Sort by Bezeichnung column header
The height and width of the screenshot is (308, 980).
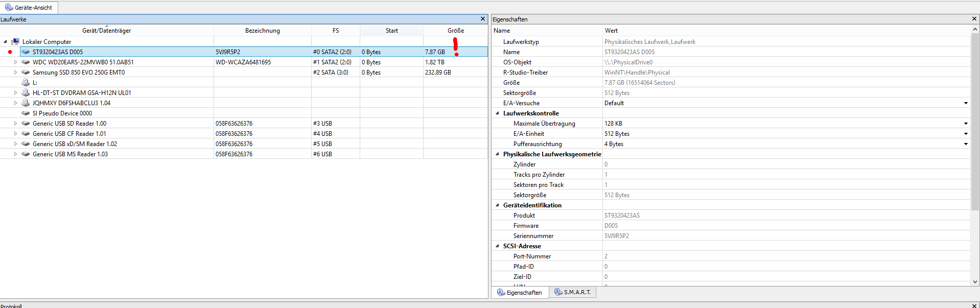click(263, 31)
